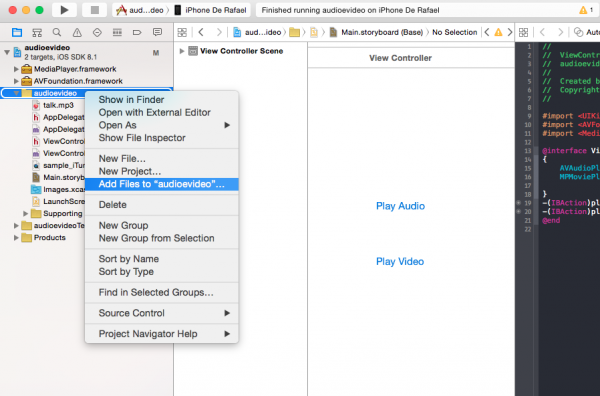Image resolution: width=600 pixels, height=396 pixels.
Task: Toggle breakpoint gutter at line 13
Action: (528, 150)
